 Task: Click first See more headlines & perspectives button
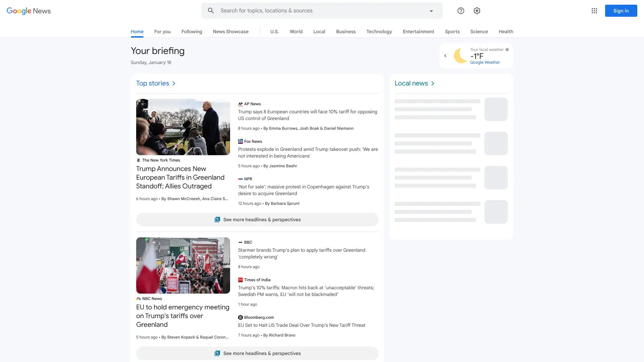[257, 220]
